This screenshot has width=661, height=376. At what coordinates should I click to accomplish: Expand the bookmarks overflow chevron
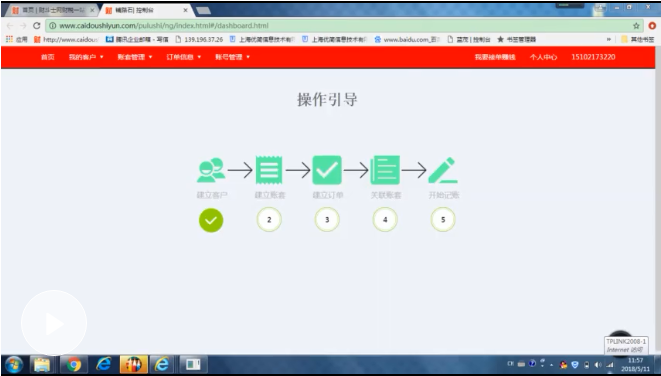pos(609,39)
